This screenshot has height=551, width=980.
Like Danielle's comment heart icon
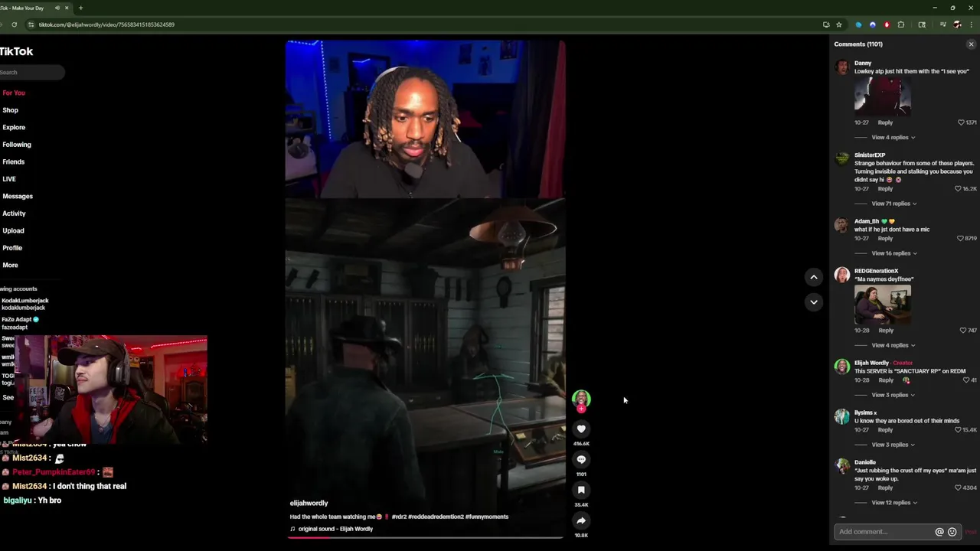click(959, 488)
